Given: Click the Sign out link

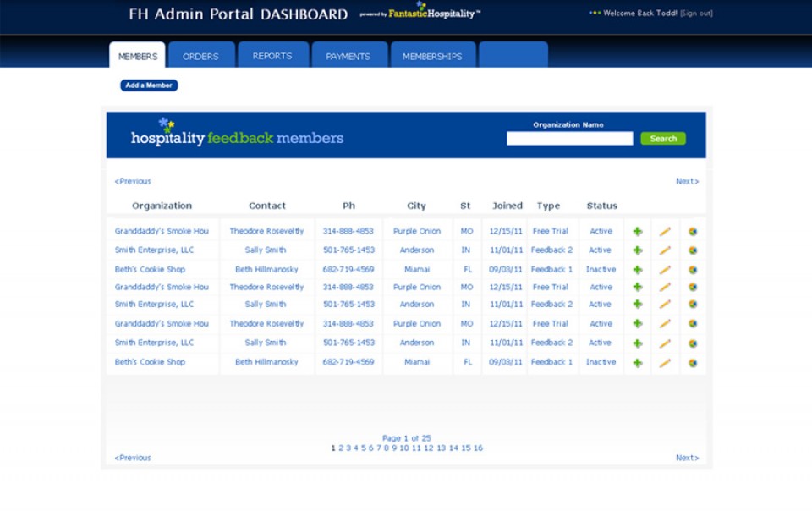Looking at the screenshot, I should coord(696,14).
